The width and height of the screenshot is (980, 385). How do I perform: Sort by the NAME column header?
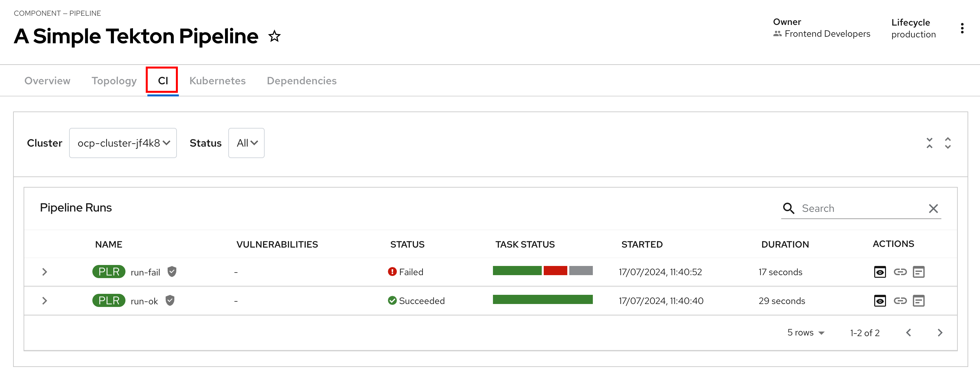(108, 245)
